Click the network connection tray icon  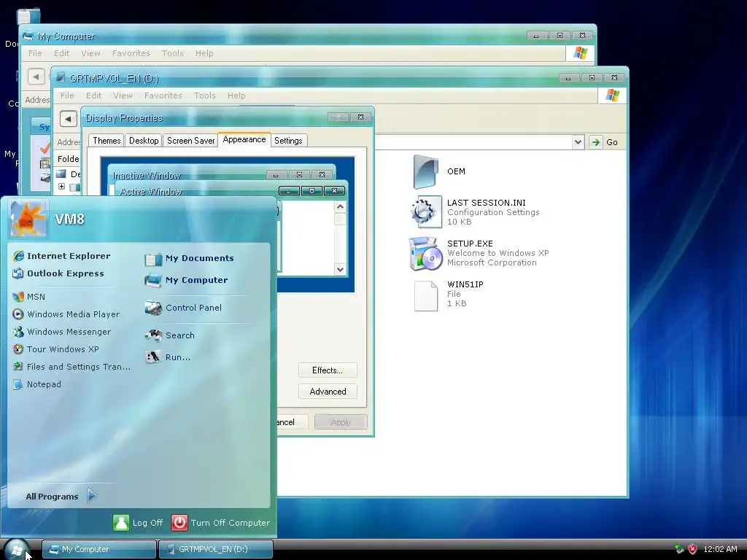pyautogui.click(x=679, y=549)
